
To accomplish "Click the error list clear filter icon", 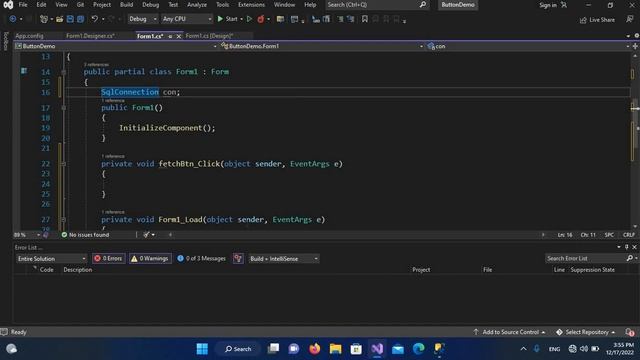I will 238,258.
